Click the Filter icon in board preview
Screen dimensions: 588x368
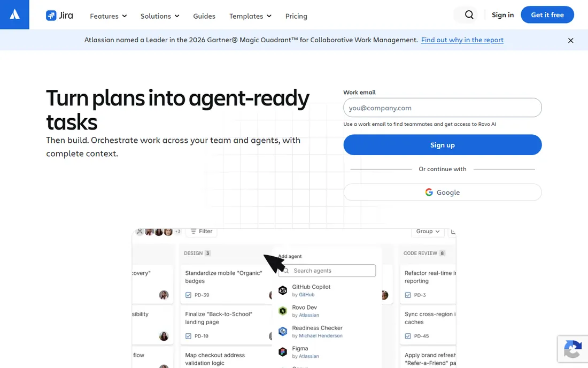click(x=194, y=232)
